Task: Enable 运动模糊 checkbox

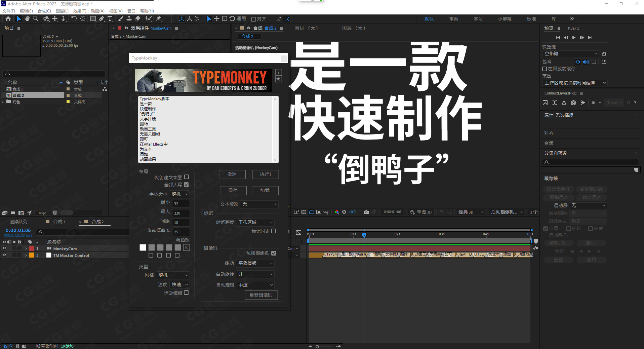Action: pyautogui.click(x=186, y=293)
